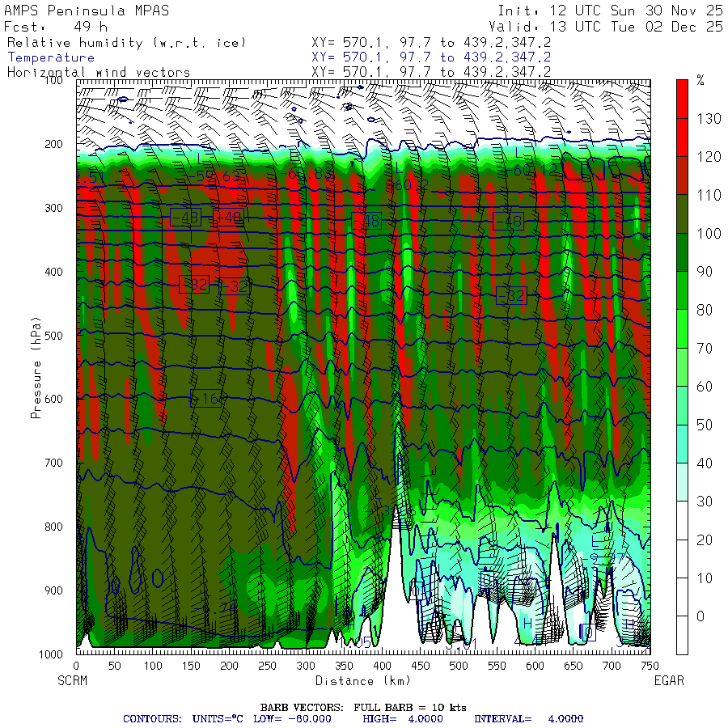The height and width of the screenshot is (728, 728).
Task: Click the -16 temperature contour label box
Action: click(x=205, y=398)
